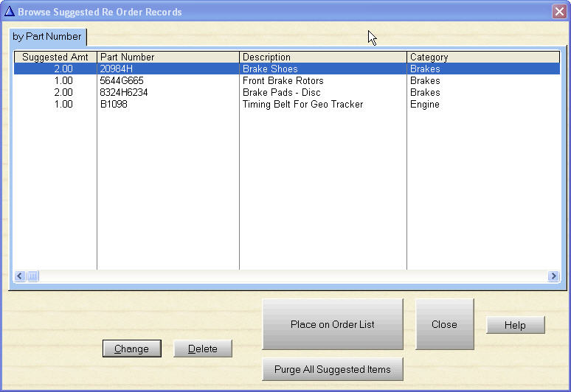The height and width of the screenshot is (392, 571).
Task: Sort by Suggested Amt column header
Action: click(x=55, y=57)
